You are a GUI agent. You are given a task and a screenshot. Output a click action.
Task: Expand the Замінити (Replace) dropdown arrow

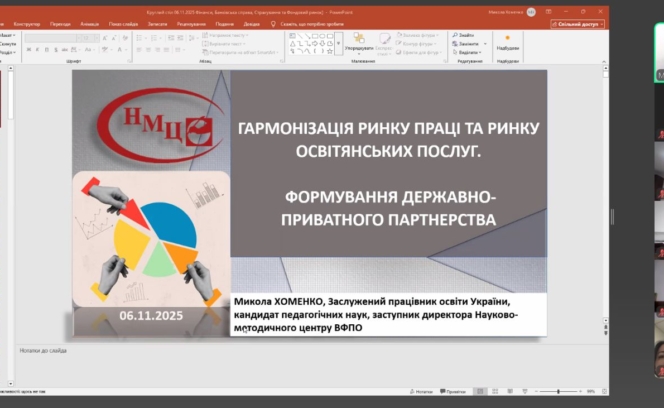(484, 44)
